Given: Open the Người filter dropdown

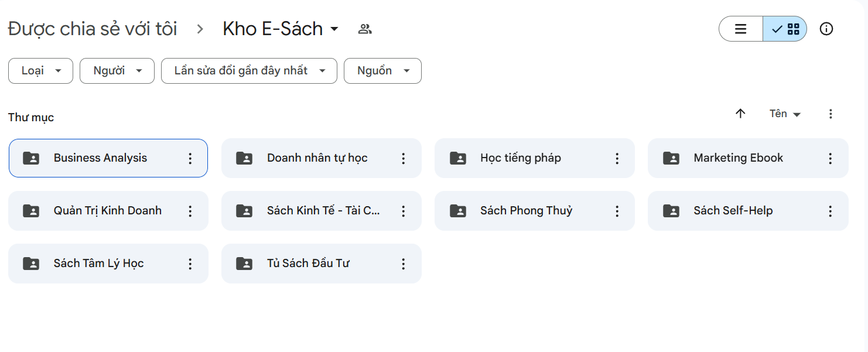Looking at the screenshot, I should coord(117,70).
